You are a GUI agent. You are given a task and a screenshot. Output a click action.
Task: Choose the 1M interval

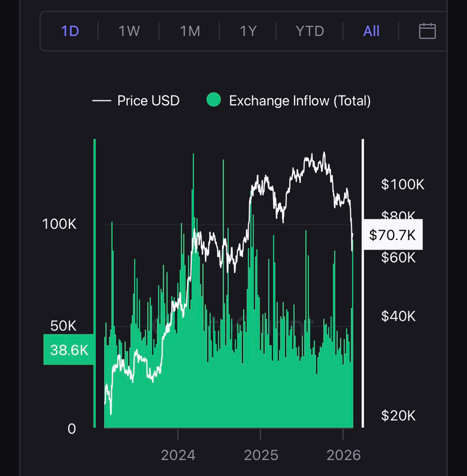click(190, 31)
